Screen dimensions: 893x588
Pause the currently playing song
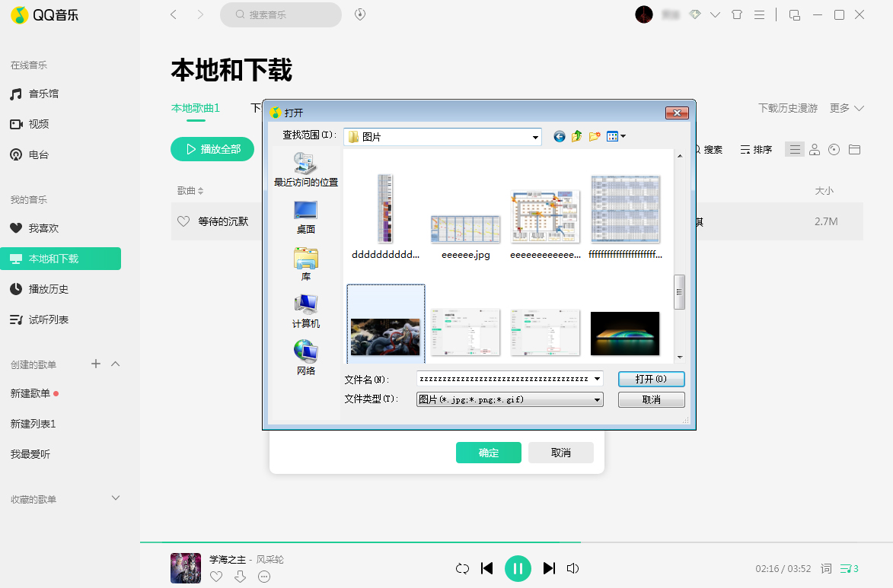518,568
